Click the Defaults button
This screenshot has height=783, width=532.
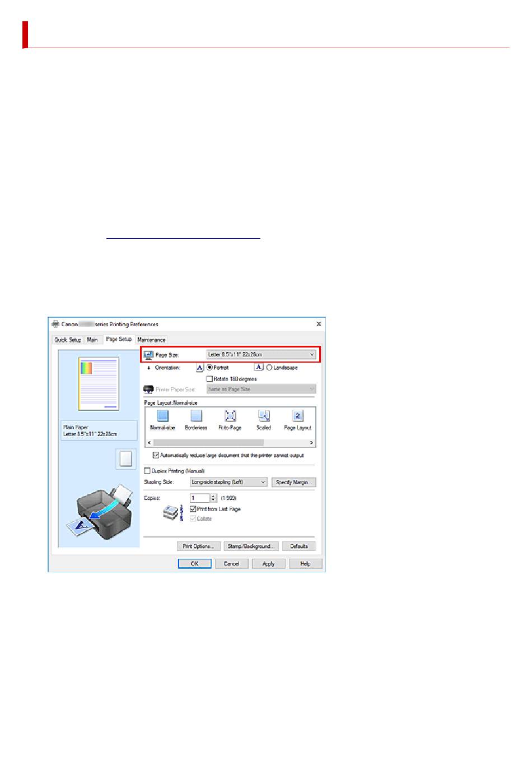coord(299,546)
